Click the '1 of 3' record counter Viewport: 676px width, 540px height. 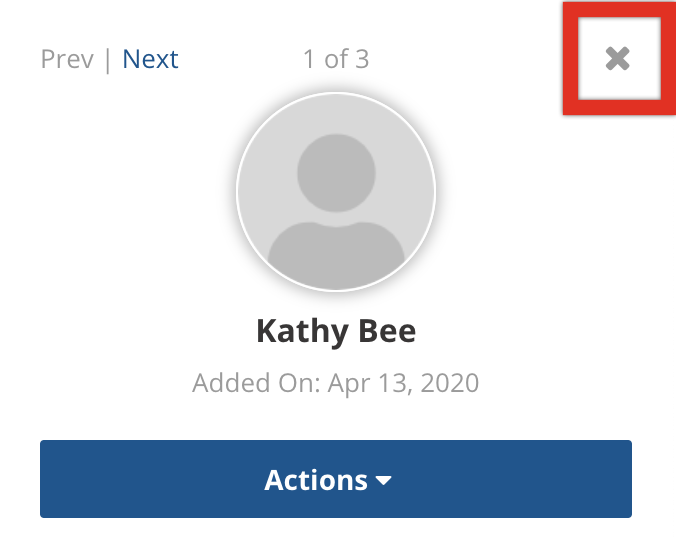click(336, 59)
